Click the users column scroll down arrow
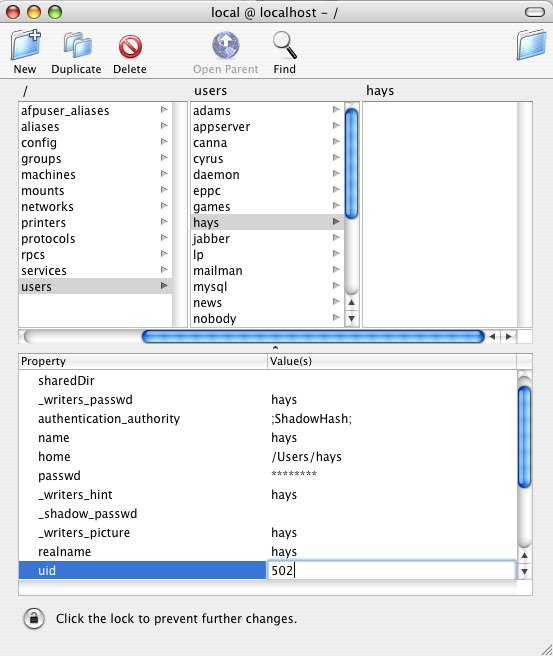 pyautogui.click(x=351, y=318)
